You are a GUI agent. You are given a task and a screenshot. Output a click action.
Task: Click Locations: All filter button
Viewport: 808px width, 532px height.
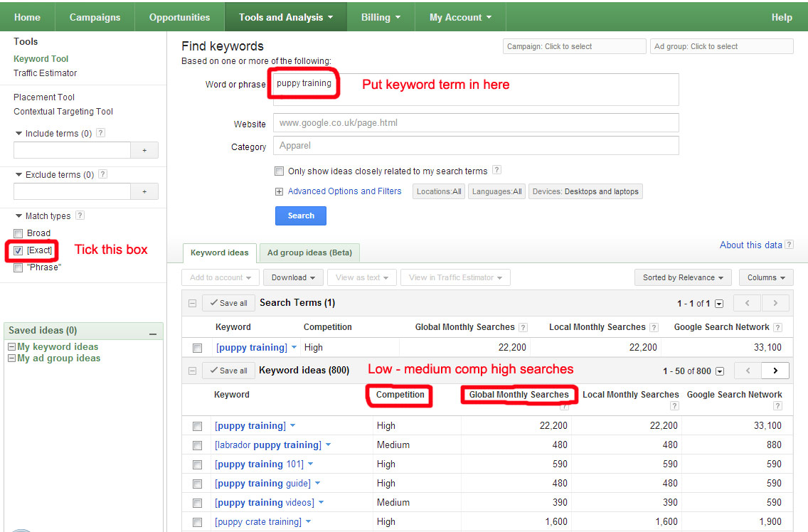pyautogui.click(x=439, y=191)
